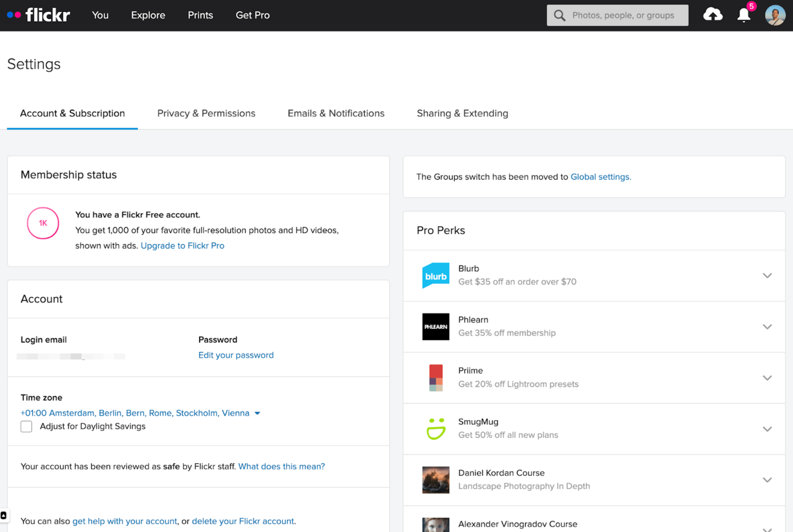This screenshot has height=532, width=793.
Task: Expand the Priime perk chevron
Action: 767,378
